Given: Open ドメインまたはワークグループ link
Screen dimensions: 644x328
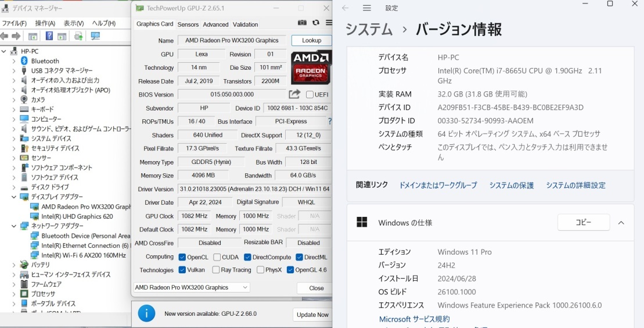Looking at the screenshot, I should [x=438, y=185].
